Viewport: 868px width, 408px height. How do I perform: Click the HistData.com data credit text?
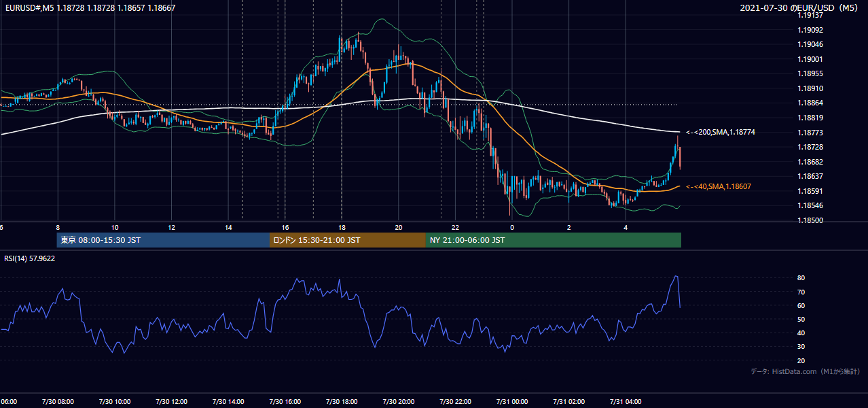click(806, 371)
